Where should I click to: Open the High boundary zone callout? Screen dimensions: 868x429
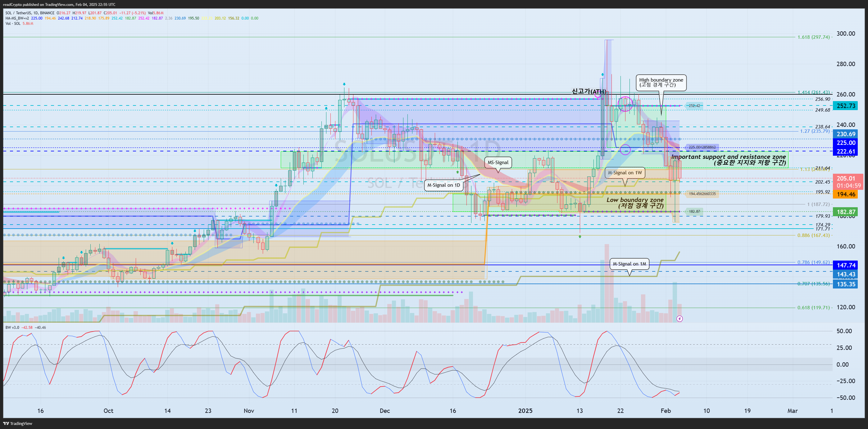click(x=661, y=83)
